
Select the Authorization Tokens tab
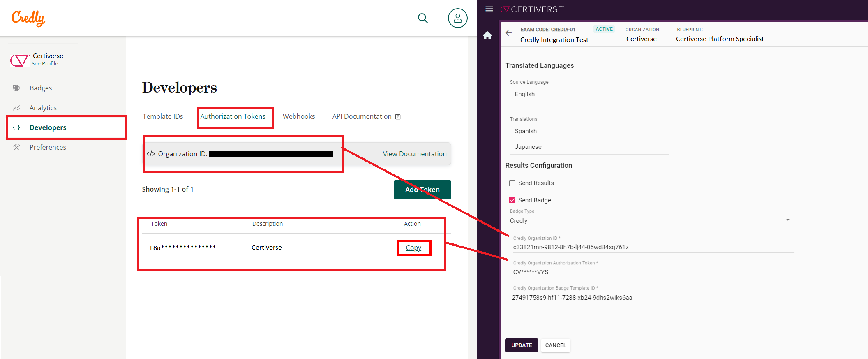pyautogui.click(x=233, y=116)
